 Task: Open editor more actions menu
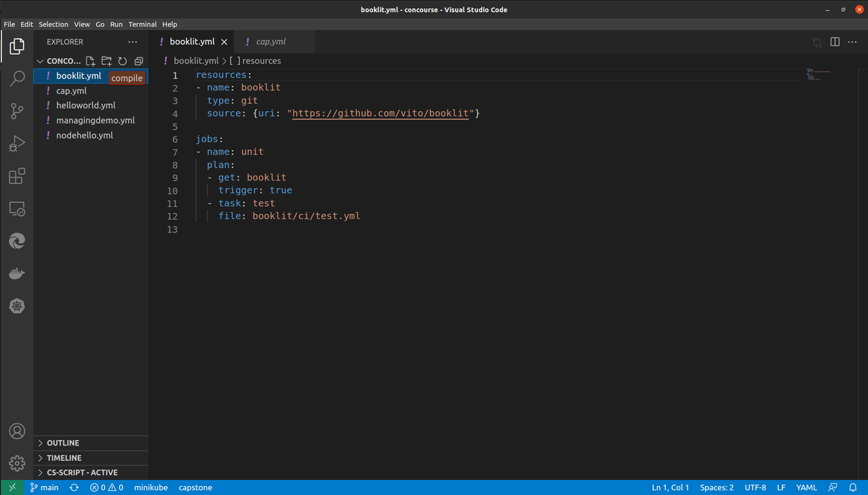(x=853, y=42)
